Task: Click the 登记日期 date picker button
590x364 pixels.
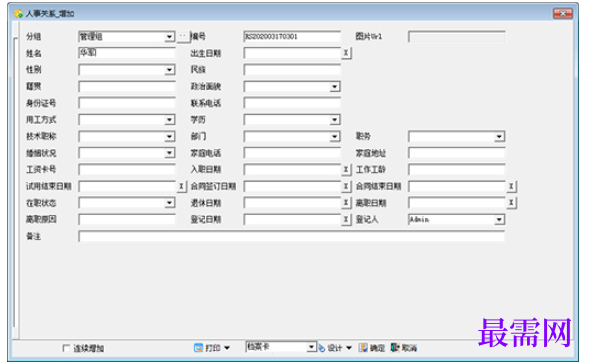Action: [x=346, y=219]
